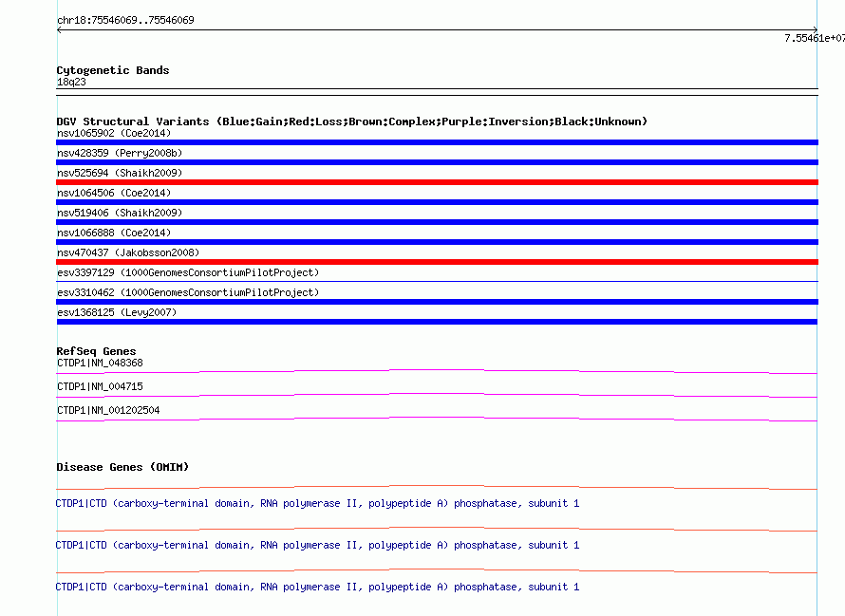The height and width of the screenshot is (616, 845).
Task: Click the chr18:75546069..75546069 coordinate label
Action: pos(125,21)
